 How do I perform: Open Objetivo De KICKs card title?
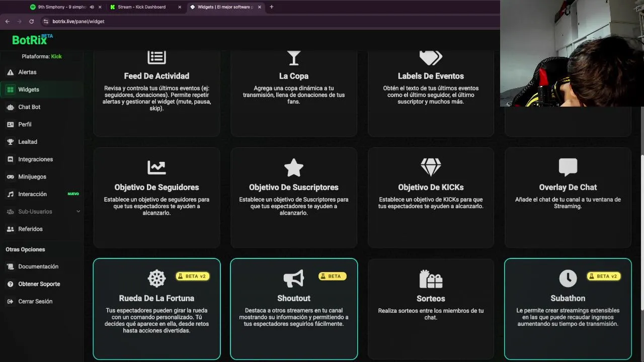[431, 188]
